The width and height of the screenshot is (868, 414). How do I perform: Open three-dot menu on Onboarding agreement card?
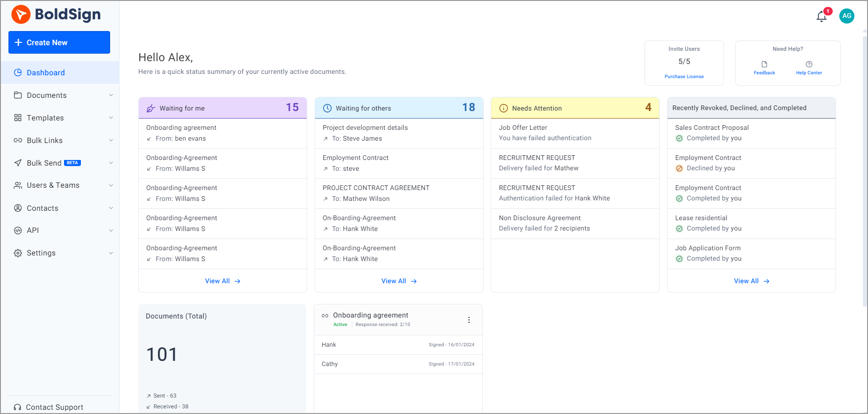point(469,320)
